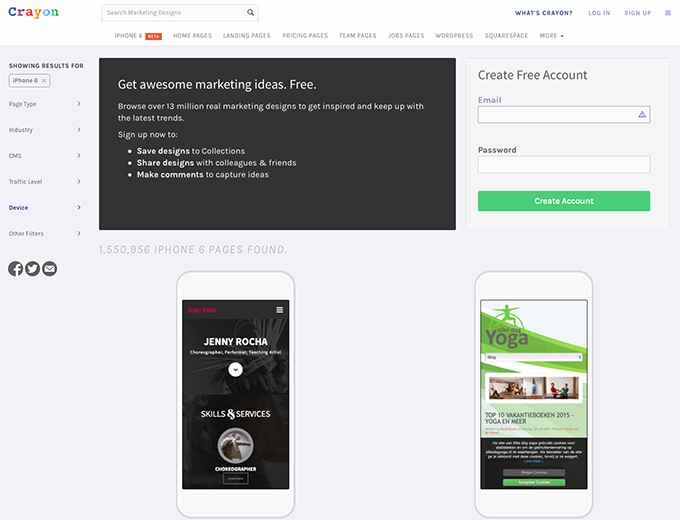Screen dimensions: 680x520
Task: Go to Pricing Pages category
Action: pyautogui.click(x=305, y=36)
